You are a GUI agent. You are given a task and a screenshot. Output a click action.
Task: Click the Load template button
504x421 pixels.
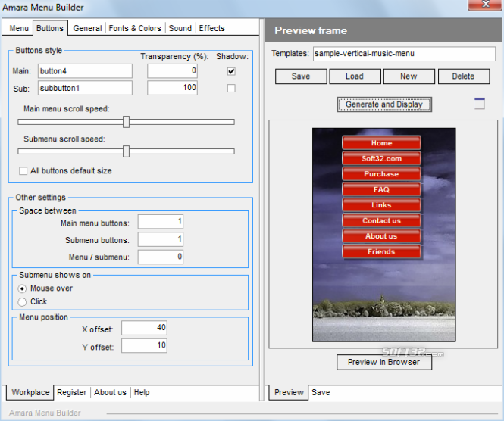click(355, 76)
